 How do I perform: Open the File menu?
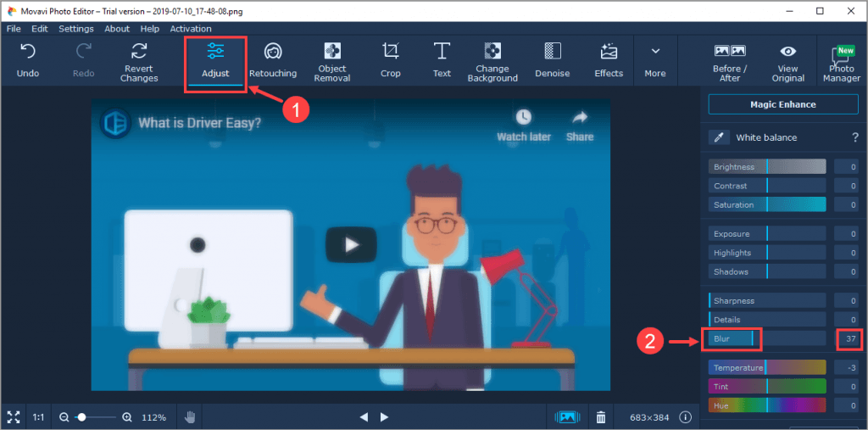pos(14,29)
